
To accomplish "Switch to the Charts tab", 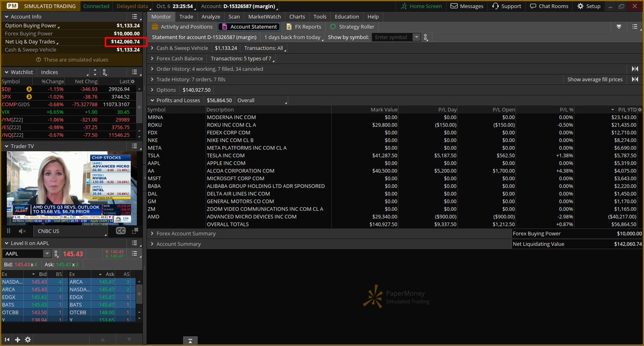I will click(297, 17).
